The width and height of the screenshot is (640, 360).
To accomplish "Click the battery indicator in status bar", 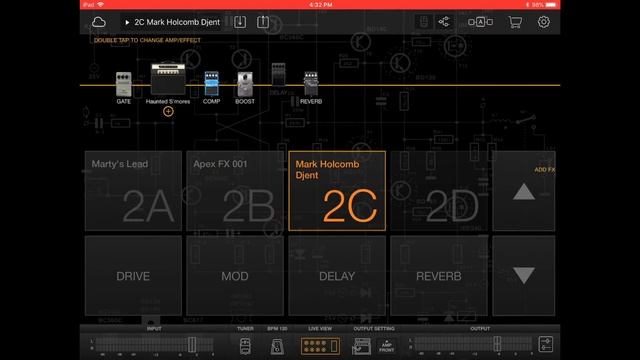I will tap(551, 4).
